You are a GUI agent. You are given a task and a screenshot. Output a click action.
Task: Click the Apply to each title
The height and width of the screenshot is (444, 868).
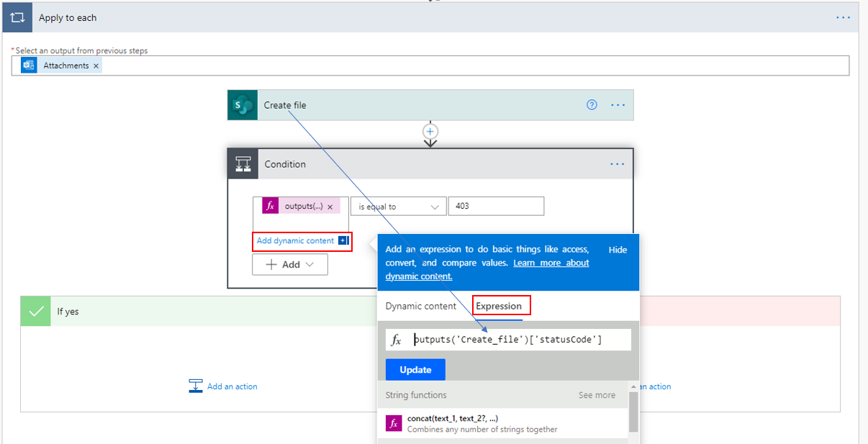[68, 17]
